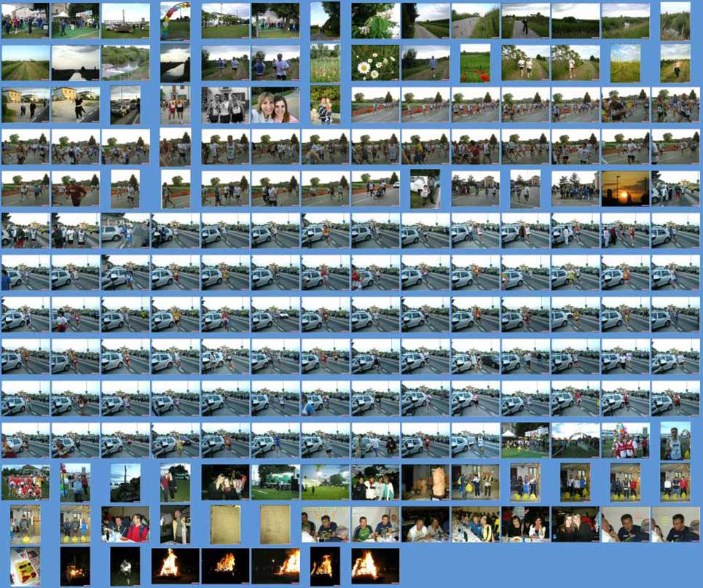The height and width of the screenshot is (588, 703).
Task: Select the white tent evening thumbnail
Action: [x=525, y=440]
